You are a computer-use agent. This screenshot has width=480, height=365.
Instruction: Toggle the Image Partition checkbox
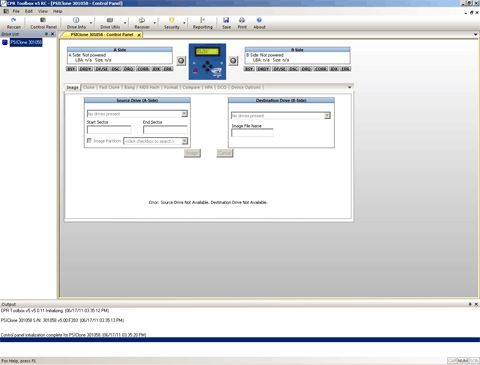click(89, 141)
